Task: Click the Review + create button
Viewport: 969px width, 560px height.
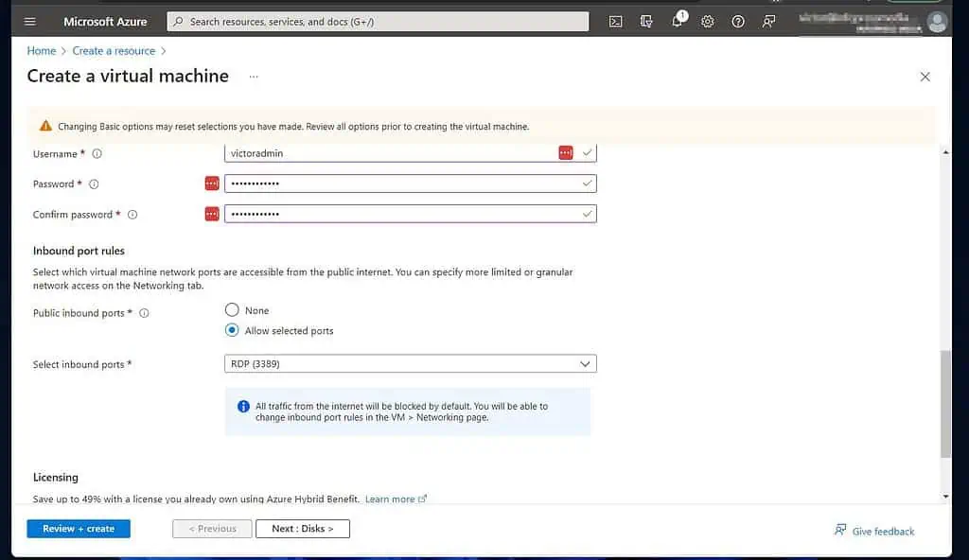Action: (x=77, y=529)
